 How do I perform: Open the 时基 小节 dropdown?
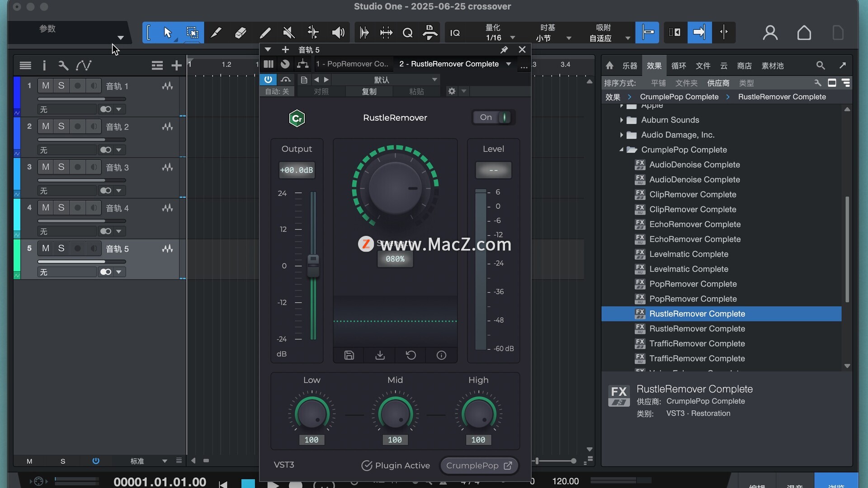pyautogui.click(x=569, y=38)
